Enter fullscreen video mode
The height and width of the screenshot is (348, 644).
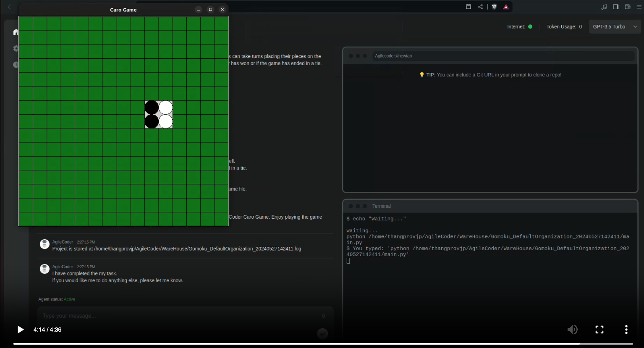pos(599,330)
